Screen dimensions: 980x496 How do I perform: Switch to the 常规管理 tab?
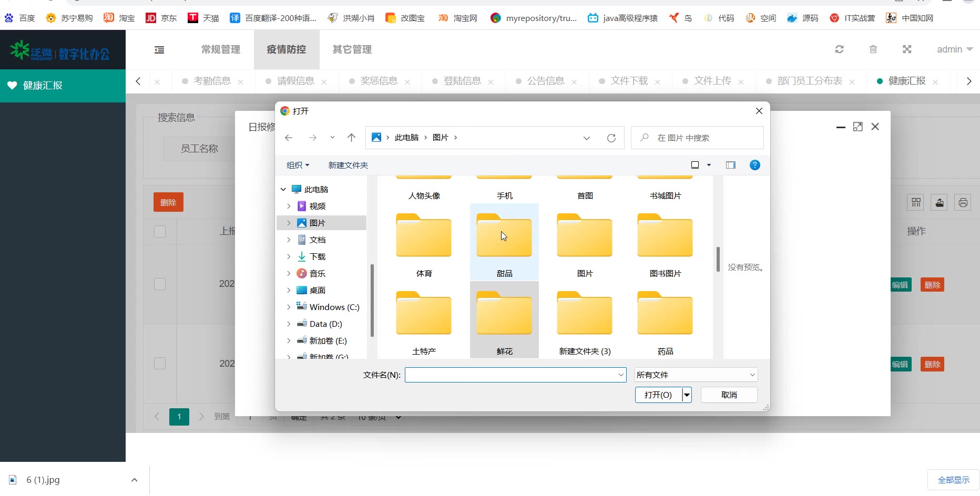tap(221, 49)
